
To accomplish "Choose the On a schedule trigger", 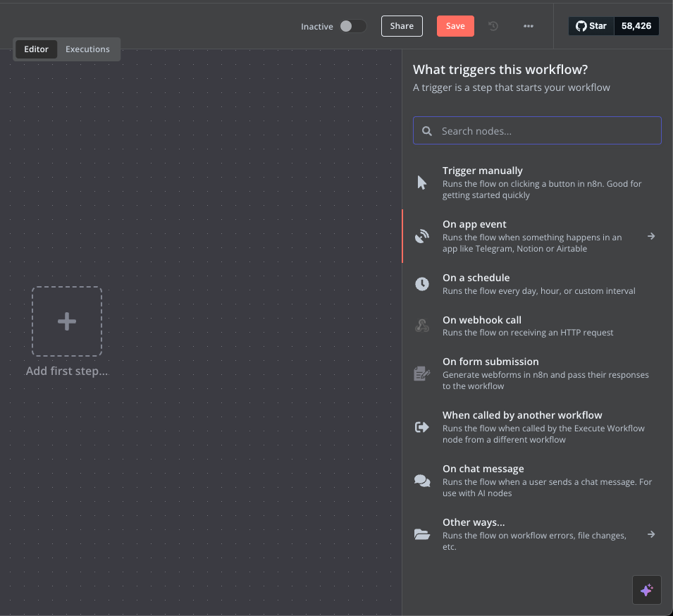I will click(537, 284).
